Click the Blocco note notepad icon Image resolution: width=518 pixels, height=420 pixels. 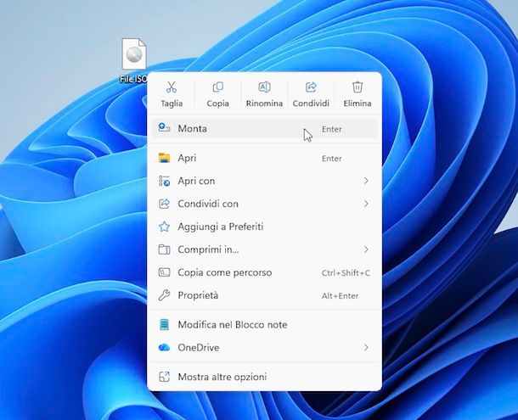pos(164,325)
